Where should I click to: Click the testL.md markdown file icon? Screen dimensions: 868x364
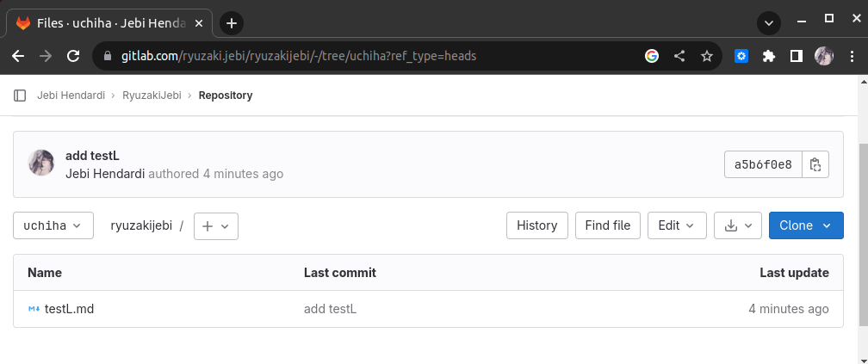(x=34, y=309)
